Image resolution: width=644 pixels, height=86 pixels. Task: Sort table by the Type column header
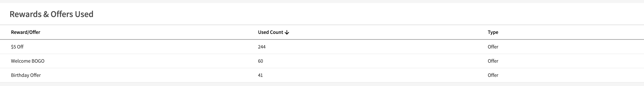coord(493,32)
